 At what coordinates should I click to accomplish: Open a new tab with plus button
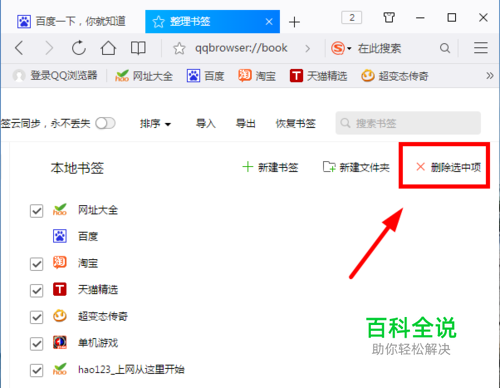[x=294, y=22]
